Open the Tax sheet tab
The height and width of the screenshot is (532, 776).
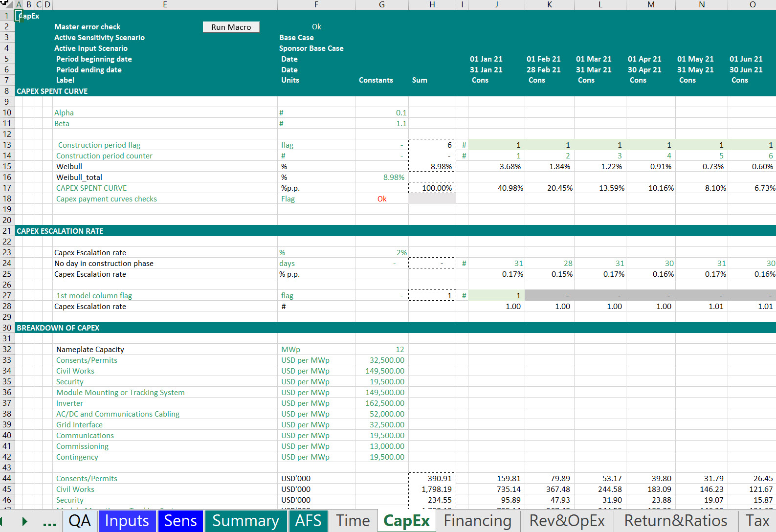(x=757, y=521)
